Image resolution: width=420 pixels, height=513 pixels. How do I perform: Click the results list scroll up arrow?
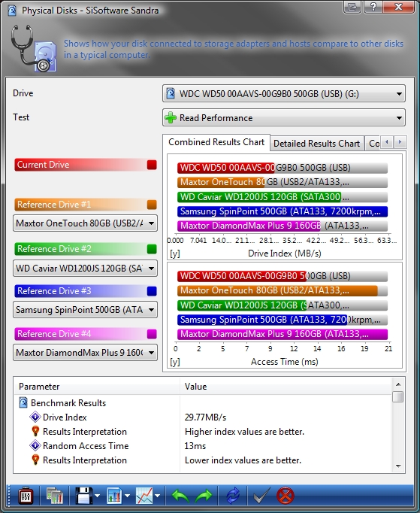click(x=398, y=384)
